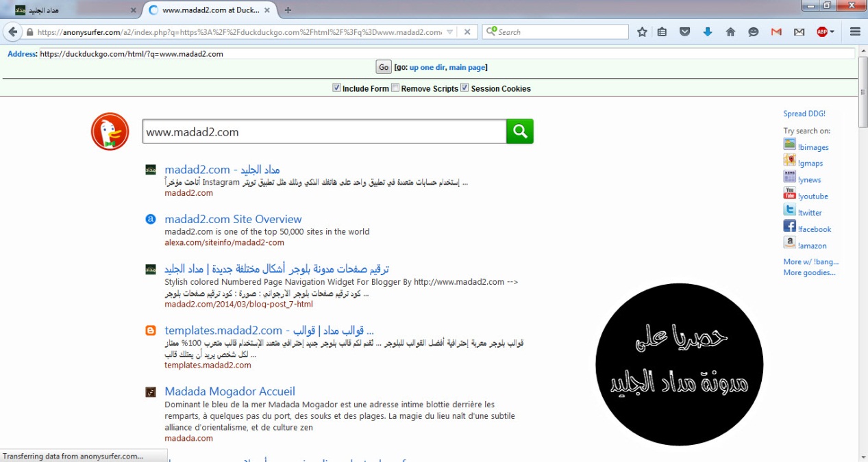Open the Firefox hamburger menu
Viewport: 868px width, 462px height.
click(x=855, y=31)
